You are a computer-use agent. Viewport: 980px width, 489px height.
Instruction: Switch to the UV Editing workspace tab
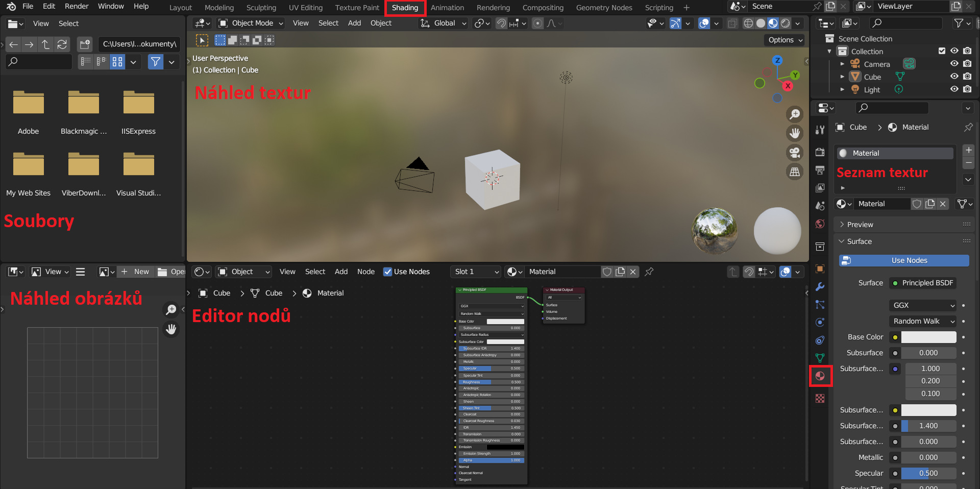click(x=306, y=8)
